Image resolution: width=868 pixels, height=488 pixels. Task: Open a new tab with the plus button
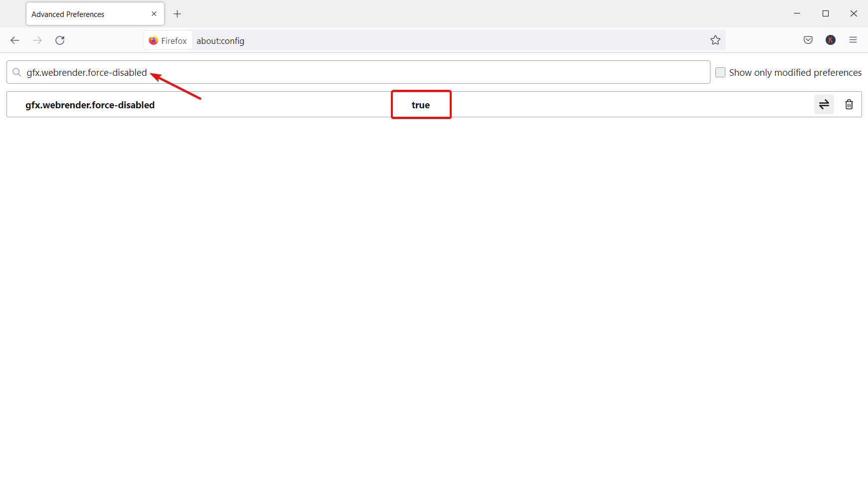coord(177,14)
